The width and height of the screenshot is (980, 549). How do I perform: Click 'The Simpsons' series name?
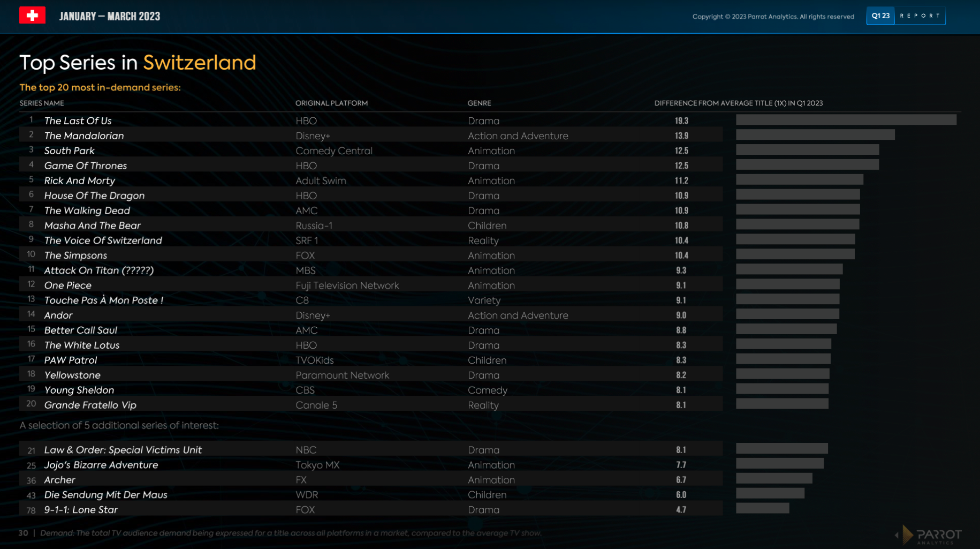click(x=75, y=255)
